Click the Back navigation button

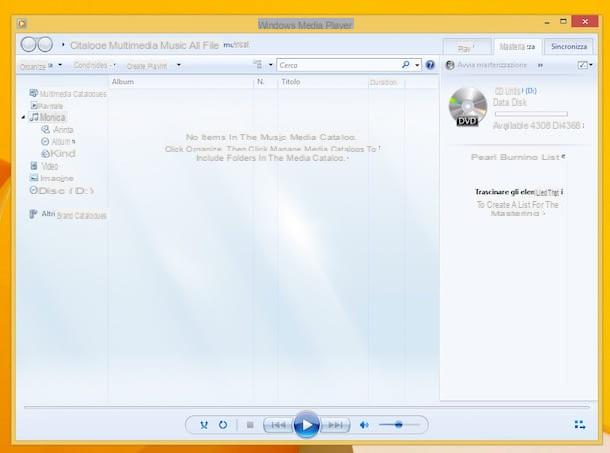point(28,44)
